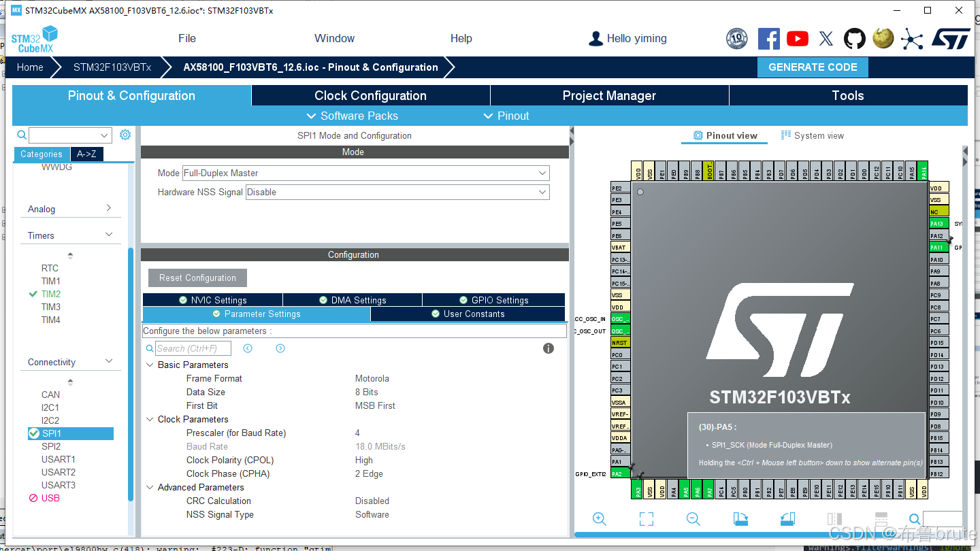Viewport: 980px width, 551px height.
Task: Switch to Clock Configuration tab
Action: 371,95
